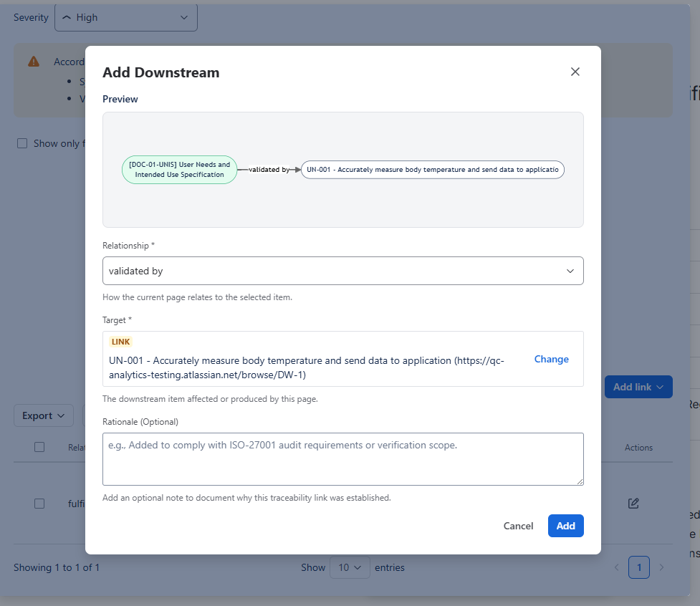Click the blue Add button
Image resolution: width=700 pixels, height=606 pixels.
click(565, 526)
